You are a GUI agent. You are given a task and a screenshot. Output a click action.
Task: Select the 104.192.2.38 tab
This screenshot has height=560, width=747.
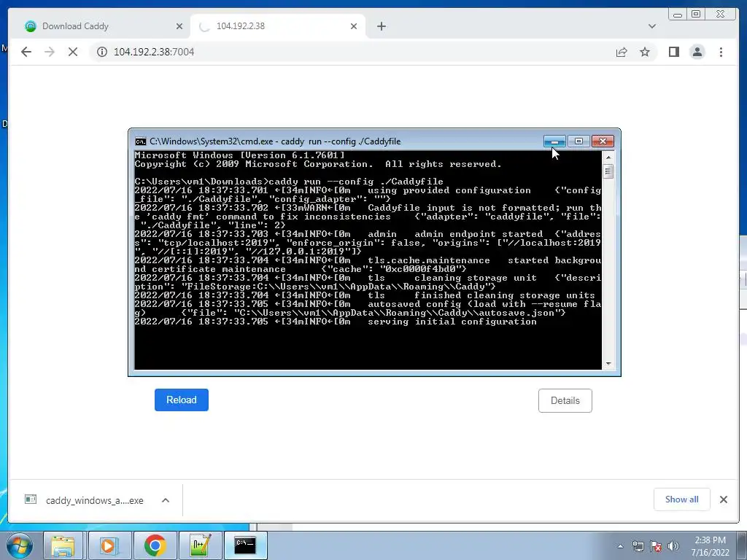coord(277,26)
